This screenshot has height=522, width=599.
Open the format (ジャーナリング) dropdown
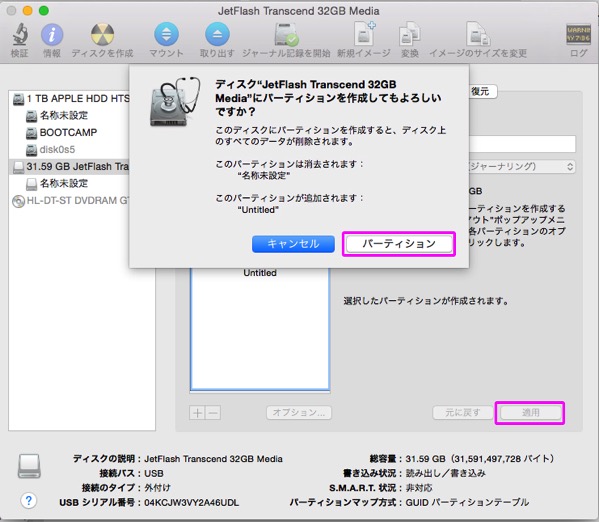pos(522,167)
